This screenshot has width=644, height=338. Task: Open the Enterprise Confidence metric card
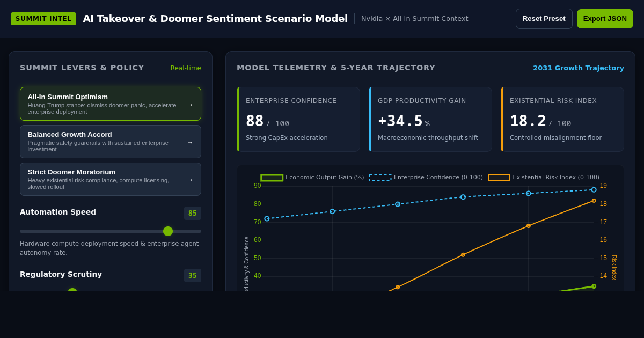(298, 120)
